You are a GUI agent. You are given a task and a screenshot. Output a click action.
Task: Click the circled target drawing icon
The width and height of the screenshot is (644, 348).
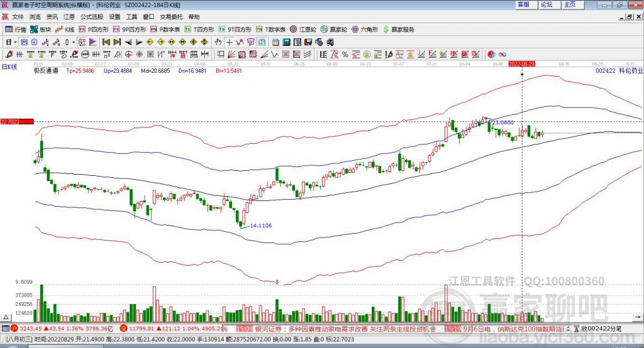(128, 54)
